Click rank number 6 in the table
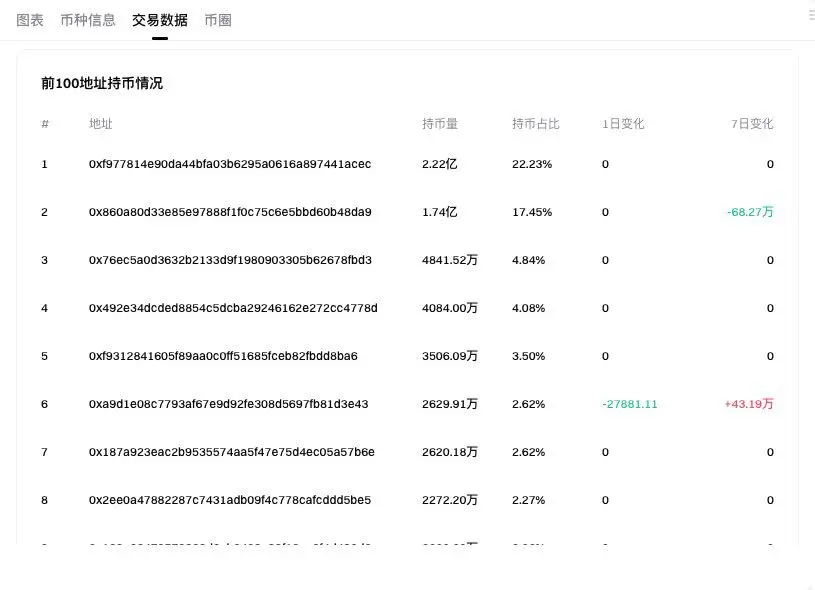The height and width of the screenshot is (590, 815). 44,404
